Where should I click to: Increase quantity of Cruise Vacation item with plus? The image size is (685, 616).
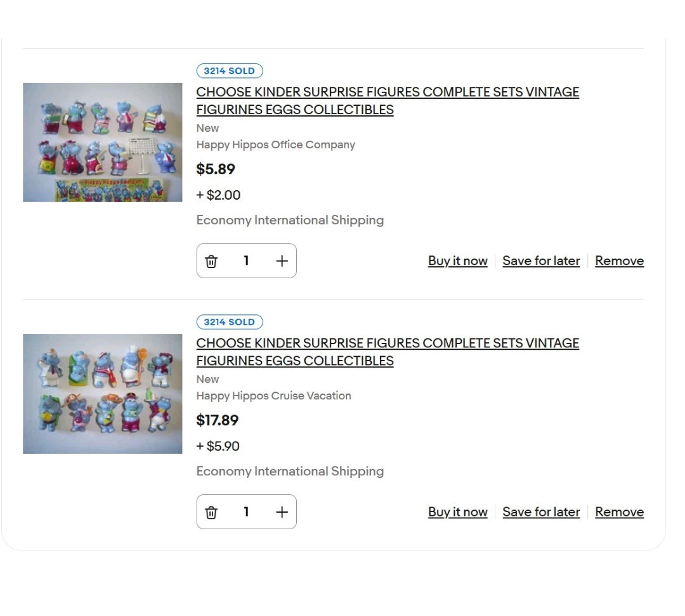282,512
